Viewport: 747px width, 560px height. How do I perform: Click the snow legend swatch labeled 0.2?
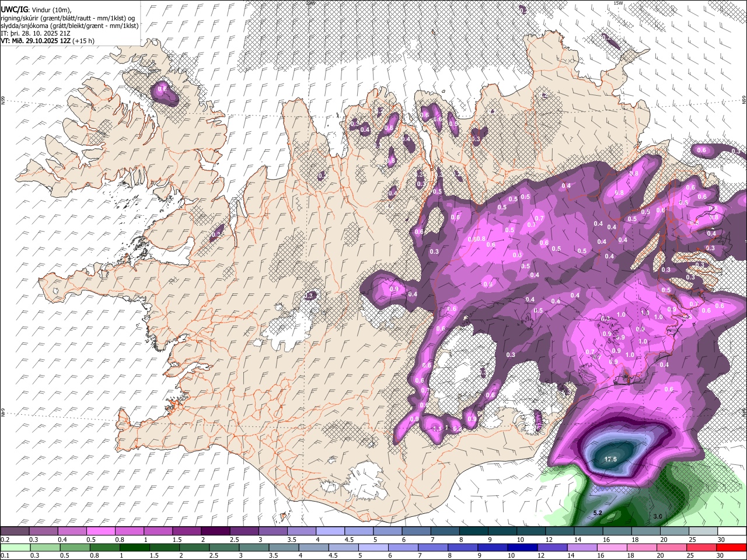[15, 531]
